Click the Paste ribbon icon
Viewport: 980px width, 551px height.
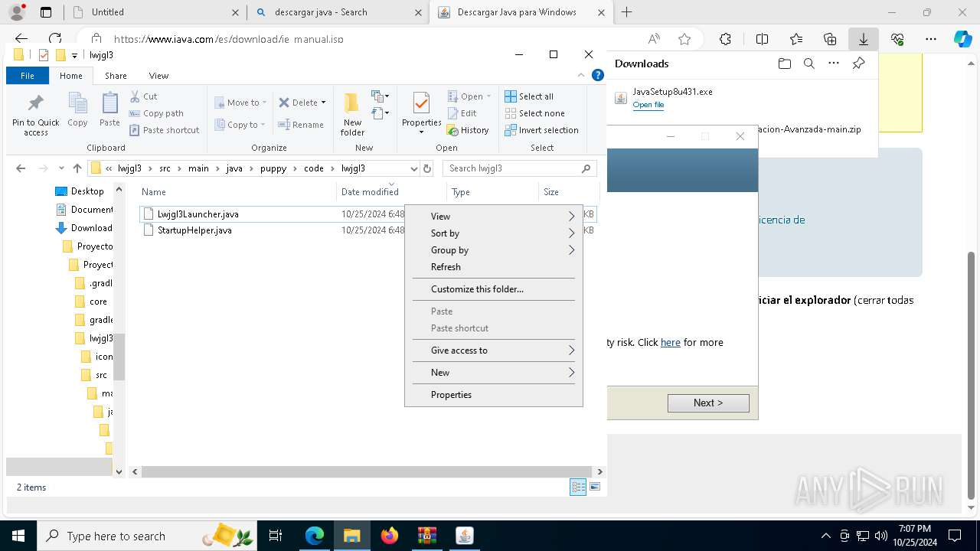tap(109, 104)
